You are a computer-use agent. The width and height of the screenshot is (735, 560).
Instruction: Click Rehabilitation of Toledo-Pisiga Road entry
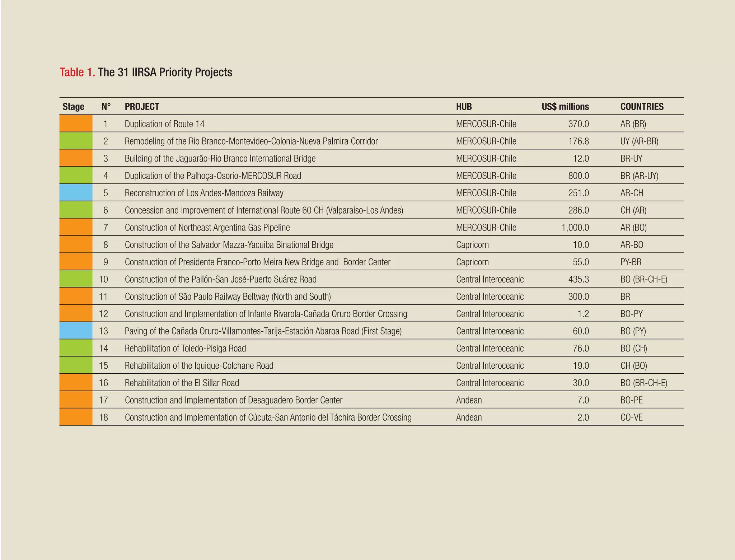point(185,348)
